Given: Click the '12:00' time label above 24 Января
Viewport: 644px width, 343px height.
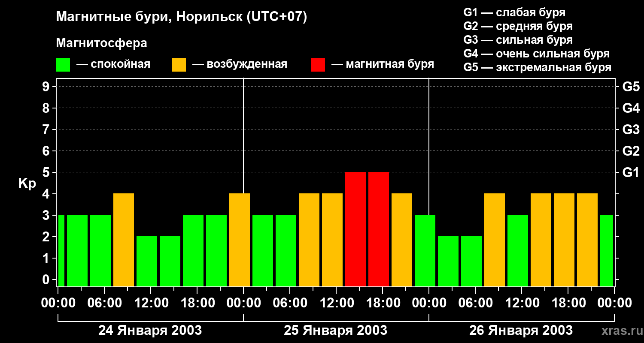Looking at the screenshot, I should click(151, 303).
